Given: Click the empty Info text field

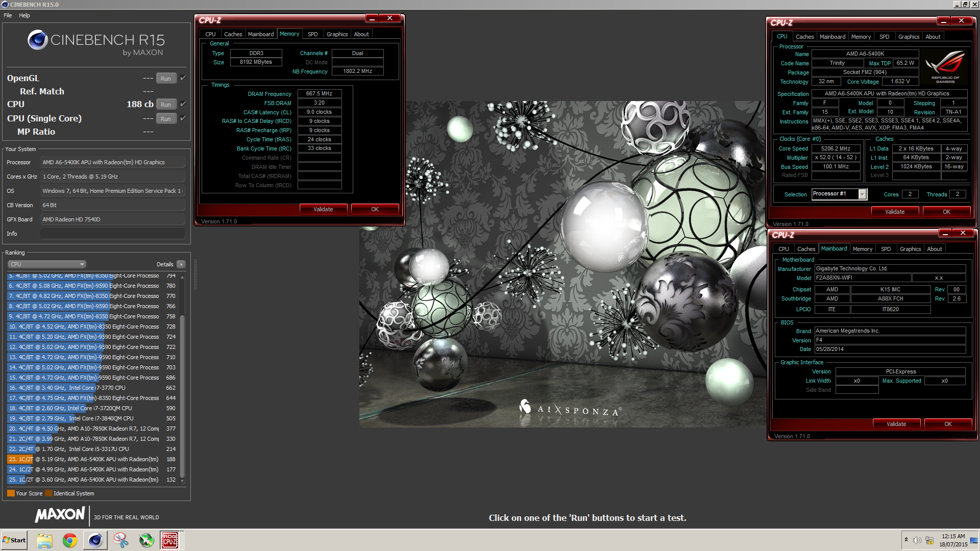Looking at the screenshot, I should 112,234.
